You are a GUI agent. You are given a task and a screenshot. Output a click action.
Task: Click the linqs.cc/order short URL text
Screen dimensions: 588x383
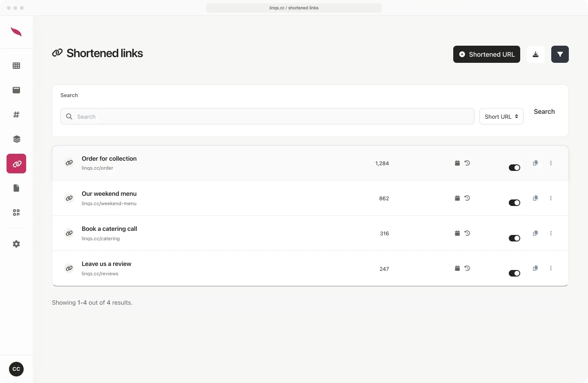click(97, 168)
